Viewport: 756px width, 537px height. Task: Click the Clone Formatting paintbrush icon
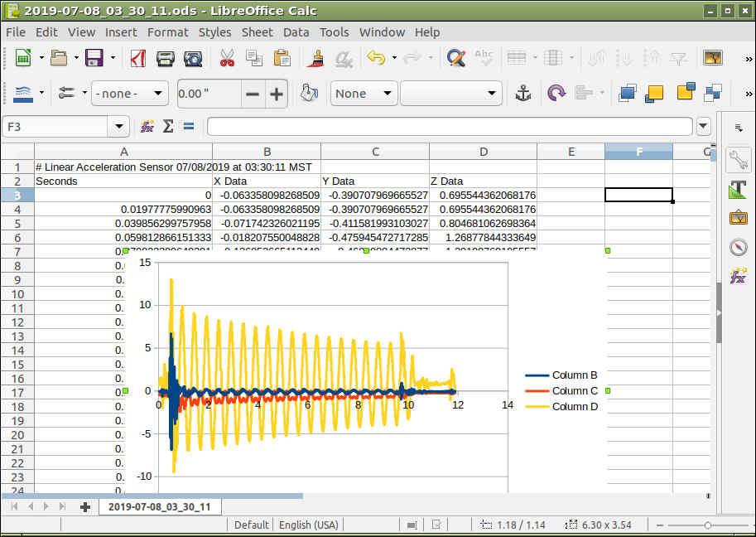tap(315, 58)
